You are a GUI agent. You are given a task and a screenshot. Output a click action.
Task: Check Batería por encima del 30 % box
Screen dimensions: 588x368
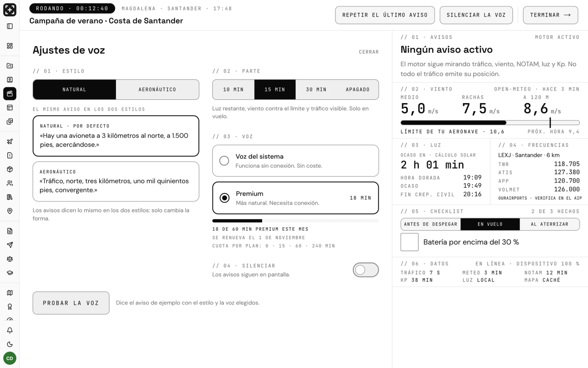pyautogui.click(x=409, y=242)
